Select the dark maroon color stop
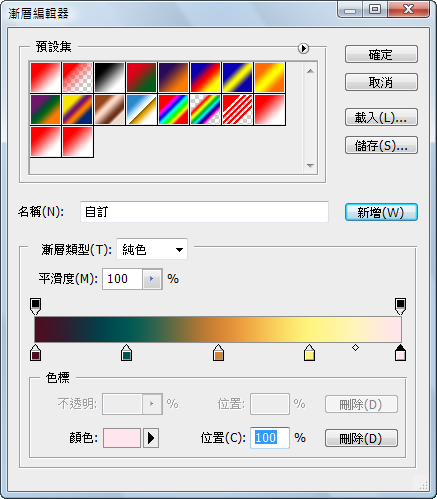 click(x=35, y=353)
